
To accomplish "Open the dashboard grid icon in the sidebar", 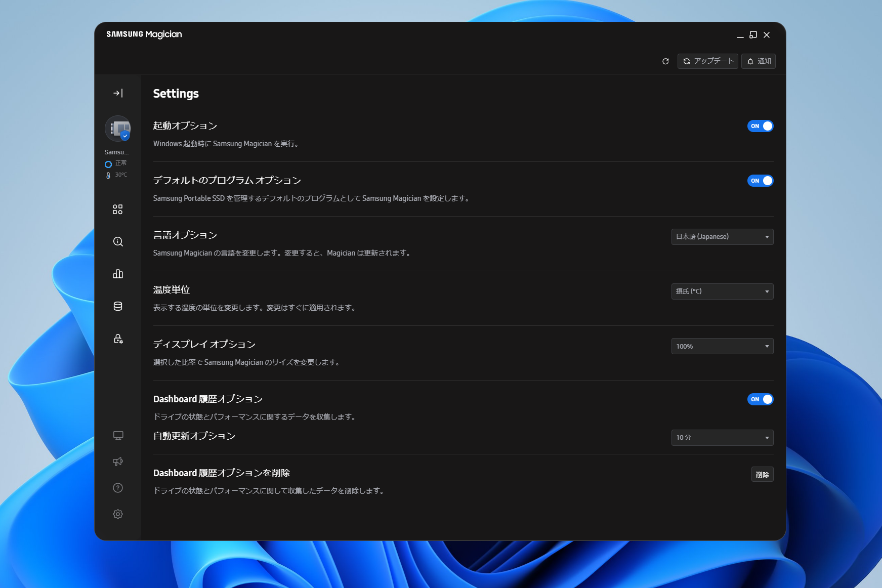I will (x=118, y=209).
